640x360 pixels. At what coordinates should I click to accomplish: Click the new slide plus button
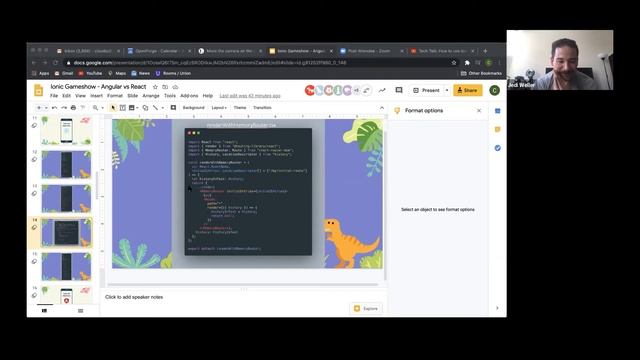point(39,108)
